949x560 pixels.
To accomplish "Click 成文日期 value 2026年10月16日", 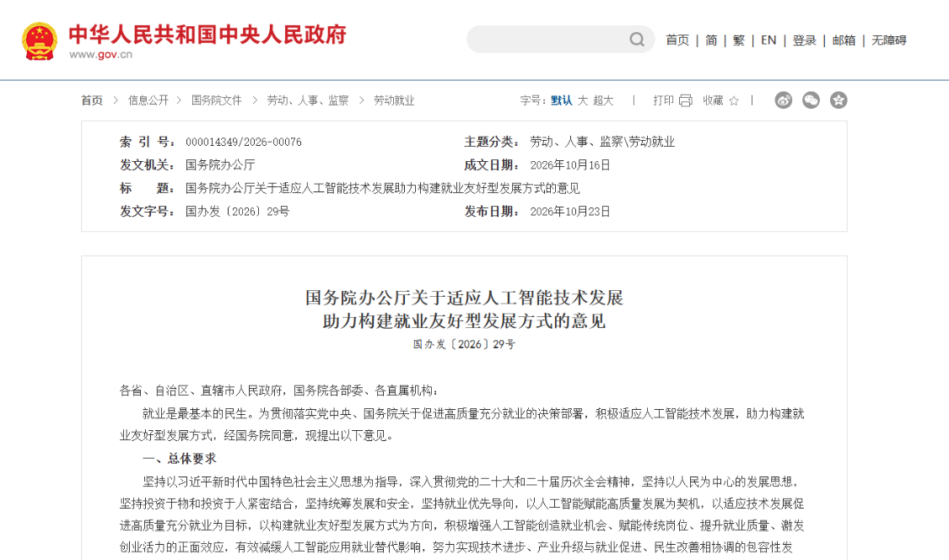I will (570, 164).
